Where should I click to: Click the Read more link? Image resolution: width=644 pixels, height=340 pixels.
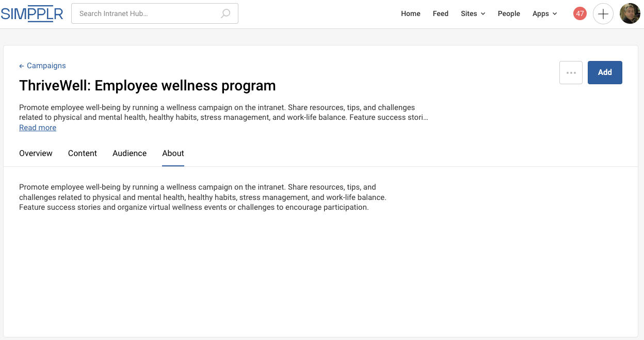38,128
